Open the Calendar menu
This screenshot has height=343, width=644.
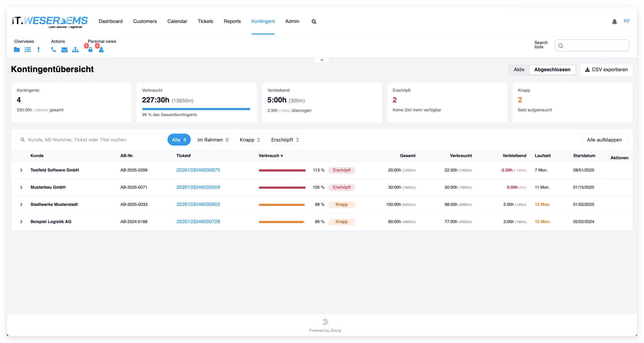click(177, 21)
